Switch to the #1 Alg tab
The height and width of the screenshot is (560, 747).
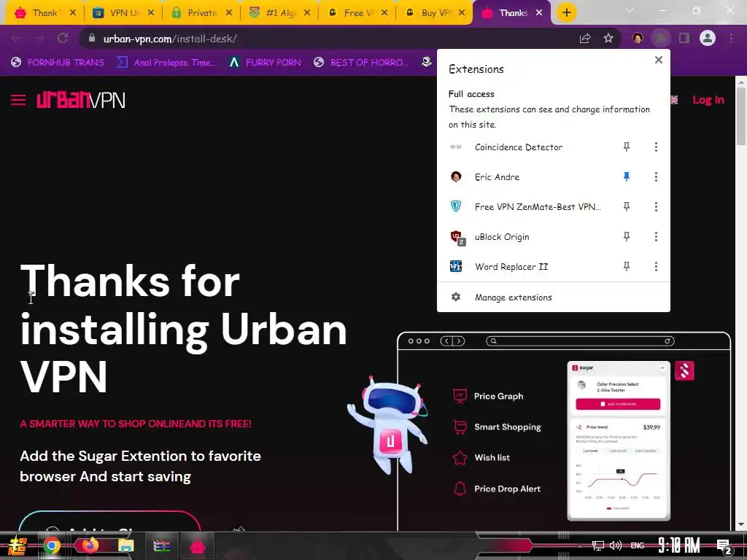pos(279,13)
